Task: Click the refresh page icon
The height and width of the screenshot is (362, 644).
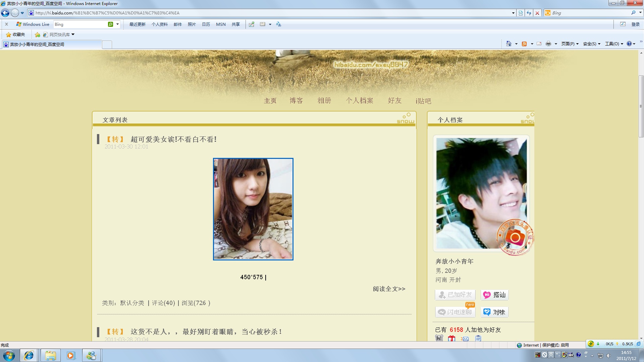Action: (x=529, y=13)
